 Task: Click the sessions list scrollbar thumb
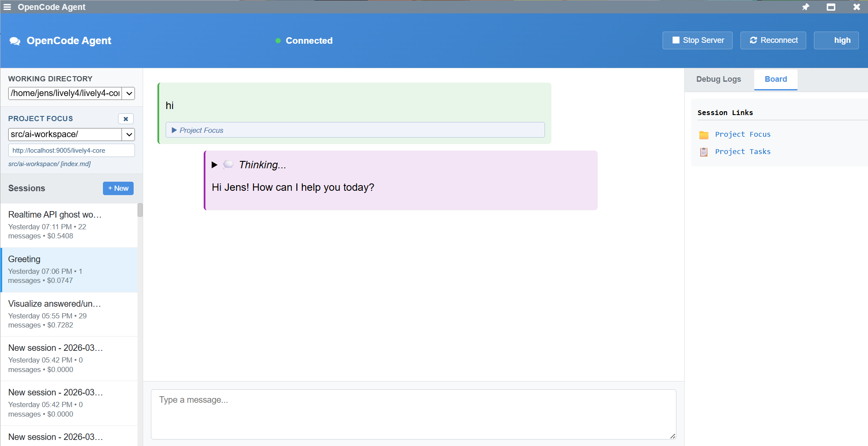140,210
